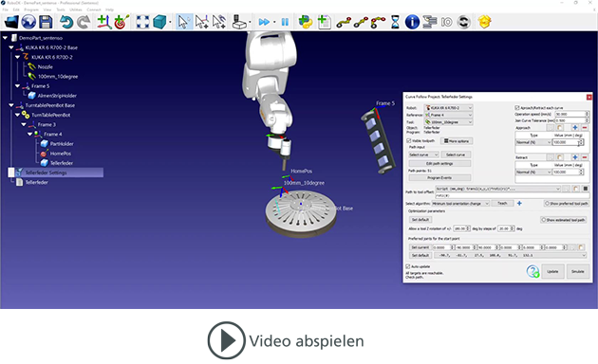
Task: Open the Robot dropdown showing KUKA KR 6
Action: click(449, 108)
